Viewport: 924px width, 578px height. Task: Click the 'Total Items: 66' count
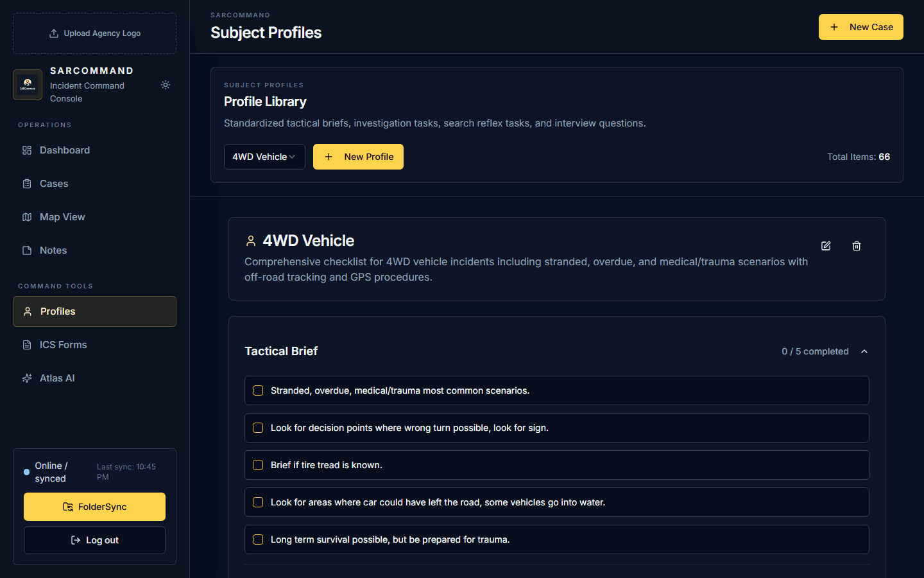(859, 157)
